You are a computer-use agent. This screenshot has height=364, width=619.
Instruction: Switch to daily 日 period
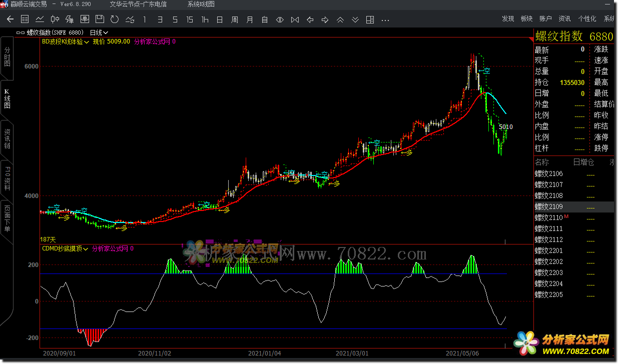pos(220,19)
